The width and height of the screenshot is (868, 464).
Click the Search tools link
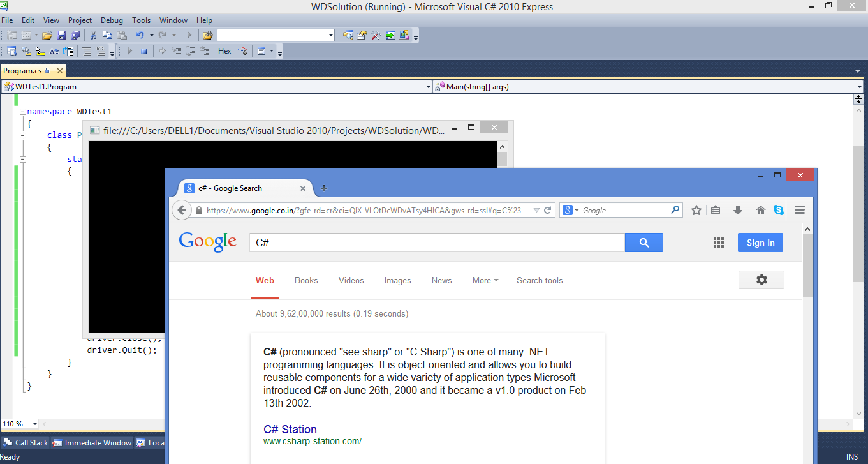[x=540, y=280]
